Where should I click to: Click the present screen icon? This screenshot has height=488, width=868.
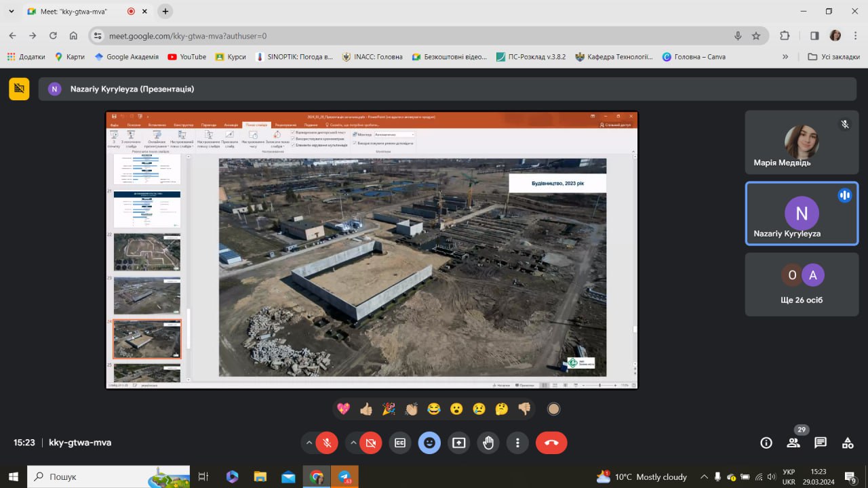[x=458, y=443]
